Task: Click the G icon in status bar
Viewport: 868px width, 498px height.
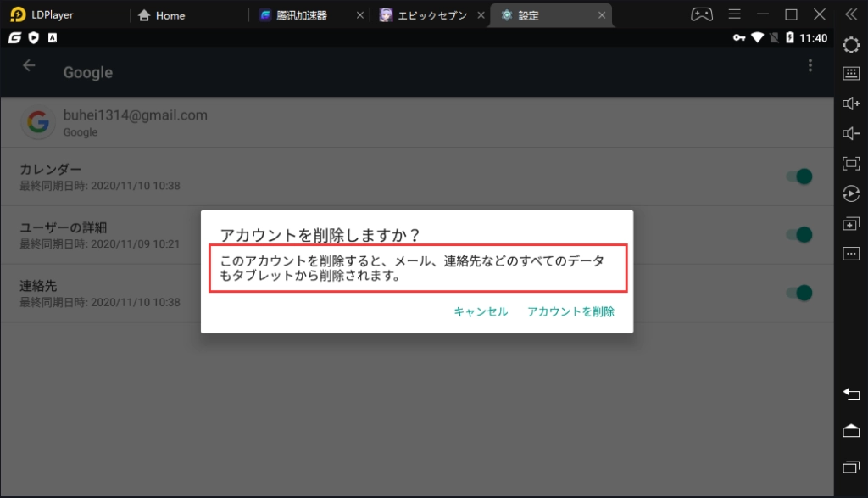Action: (x=14, y=37)
